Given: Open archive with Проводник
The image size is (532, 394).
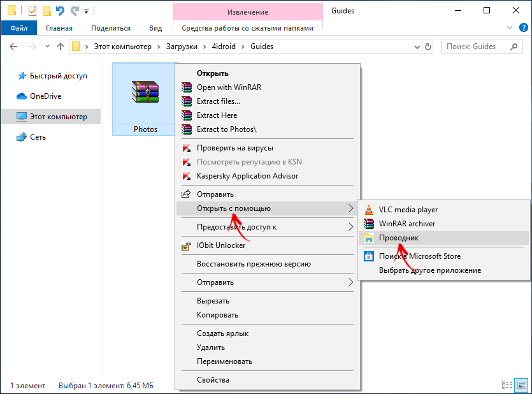Looking at the screenshot, I should pyautogui.click(x=398, y=238).
